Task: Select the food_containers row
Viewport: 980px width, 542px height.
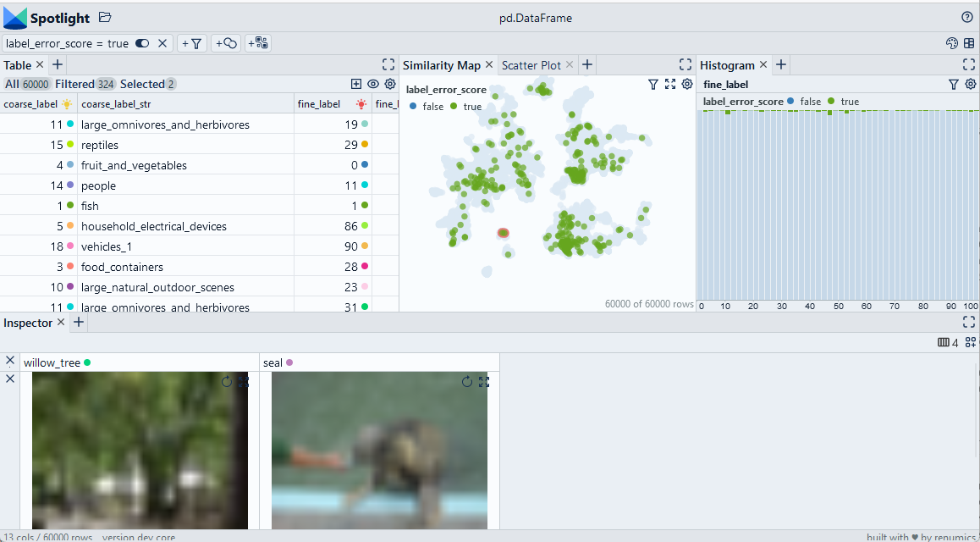Action: [199, 266]
